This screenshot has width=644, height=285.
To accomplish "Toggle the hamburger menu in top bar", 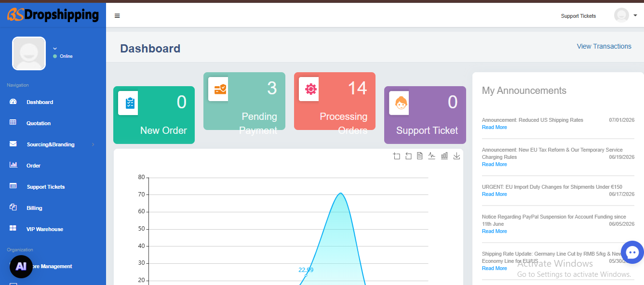I will [x=117, y=16].
